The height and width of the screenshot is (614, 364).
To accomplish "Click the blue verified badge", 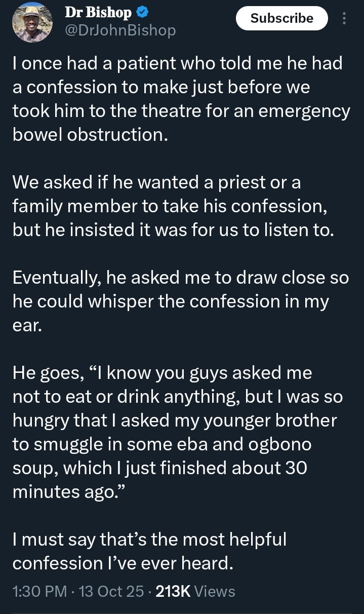I will [142, 13].
